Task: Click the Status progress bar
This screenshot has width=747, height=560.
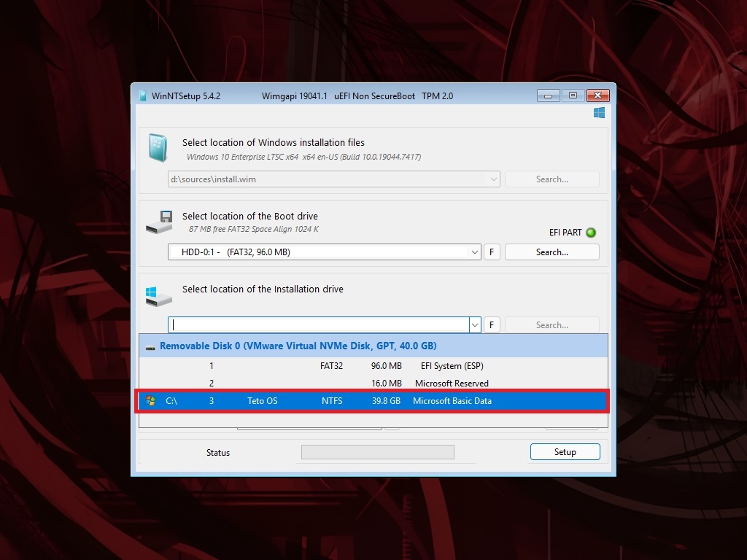Action: pos(378,452)
